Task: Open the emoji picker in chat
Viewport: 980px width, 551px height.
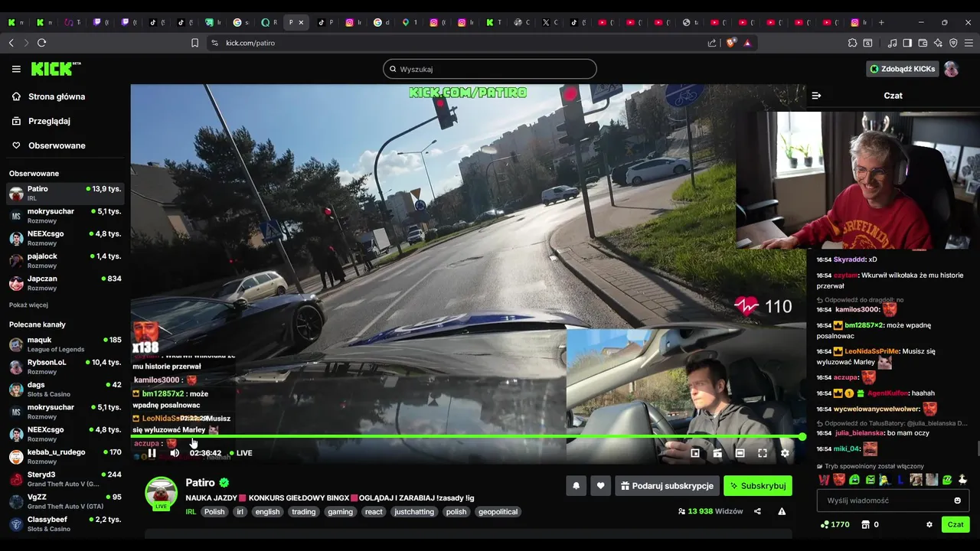Action: [x=957, y=500]
